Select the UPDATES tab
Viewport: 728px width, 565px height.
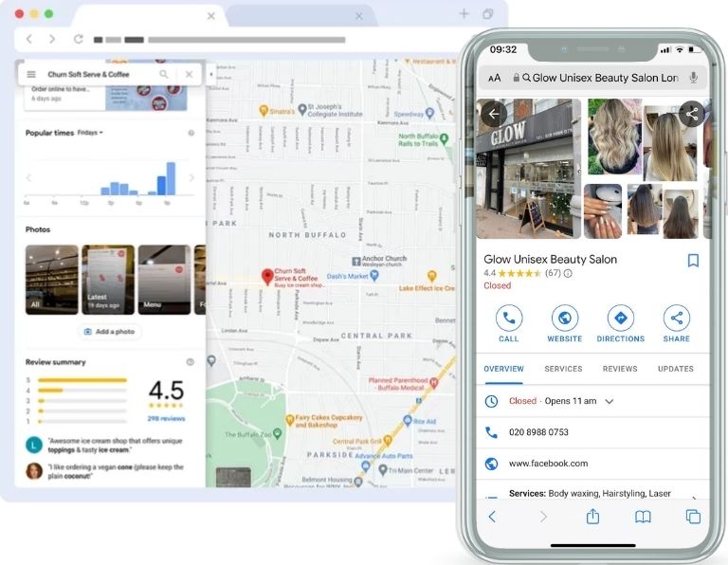676,369
